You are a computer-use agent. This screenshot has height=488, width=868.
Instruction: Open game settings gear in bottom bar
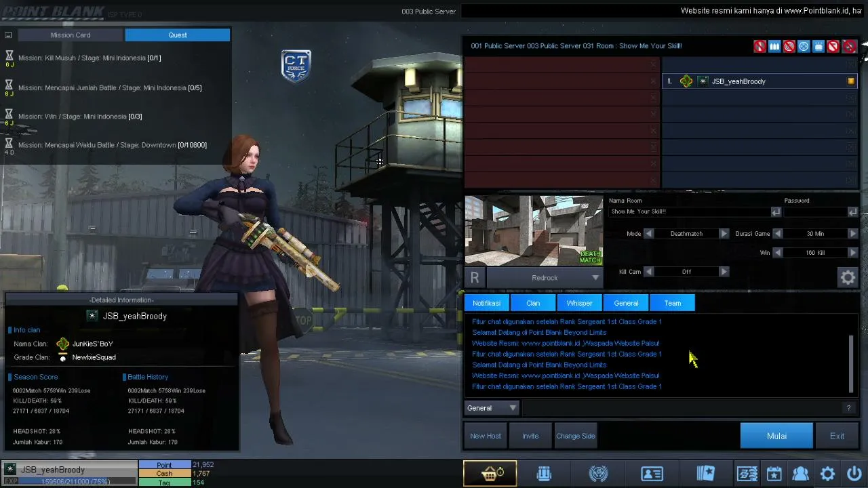click(x=827, y=474)
